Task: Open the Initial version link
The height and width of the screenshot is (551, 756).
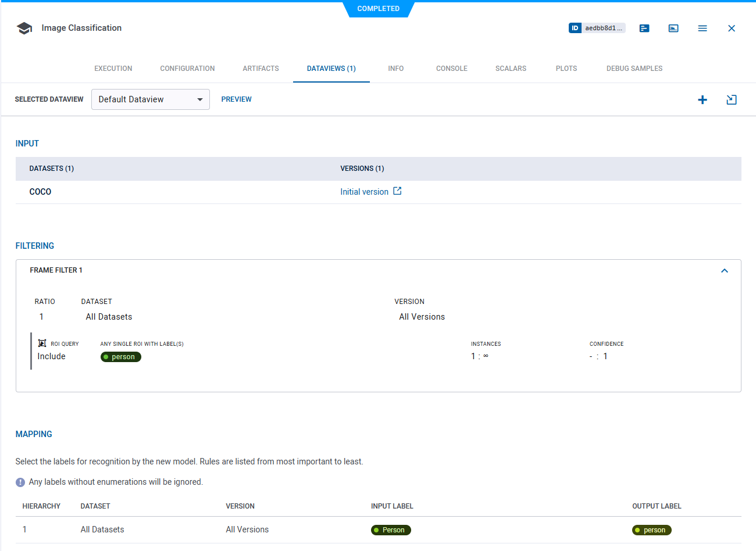Action: pos(364,192)
